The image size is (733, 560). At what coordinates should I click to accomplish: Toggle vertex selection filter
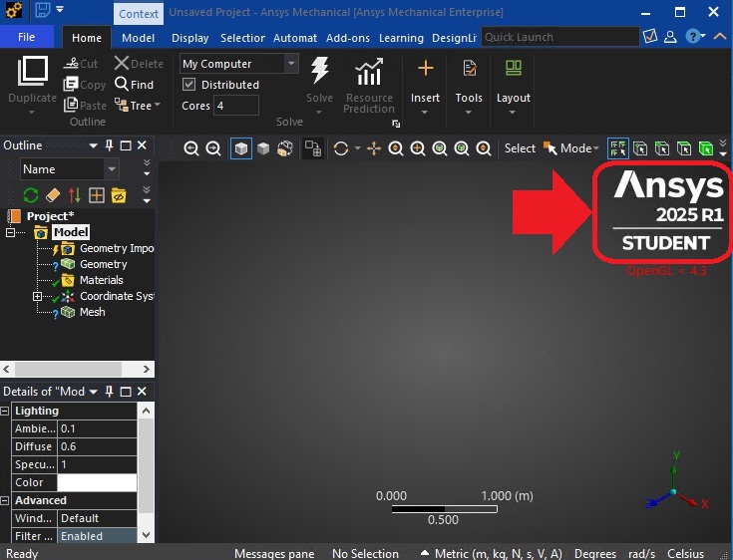pyautogui.click(x=640, y=148)
